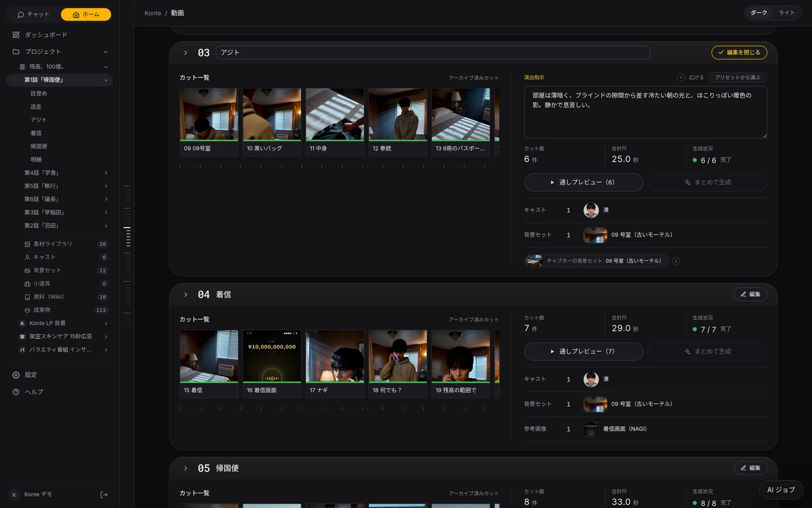Viewport: 812px width, 508px height.
Task: Click info icon next to 広げる
Action: [x=681, y=77]
